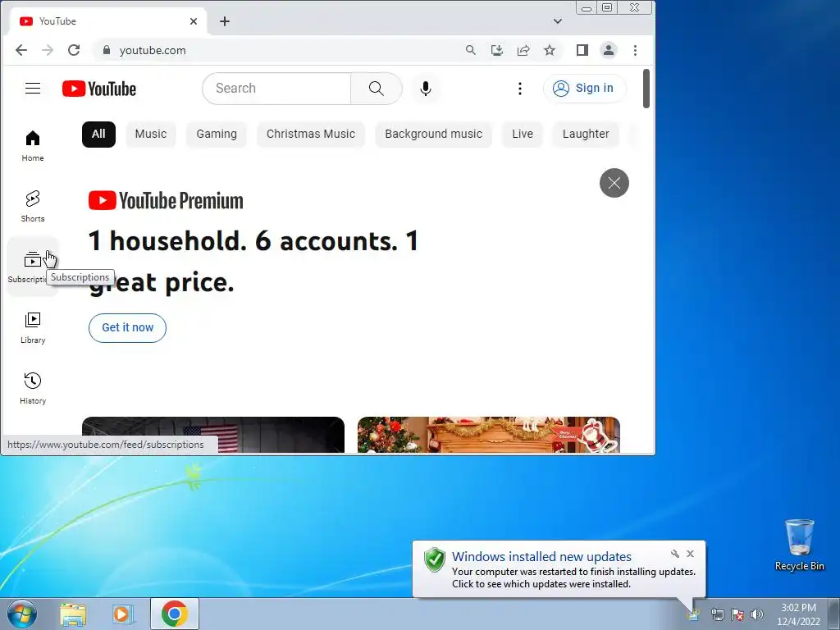Open Chrome side panel icon
Image resolution: width=840 pixels, height=630 pixels.
click(582, 50)
